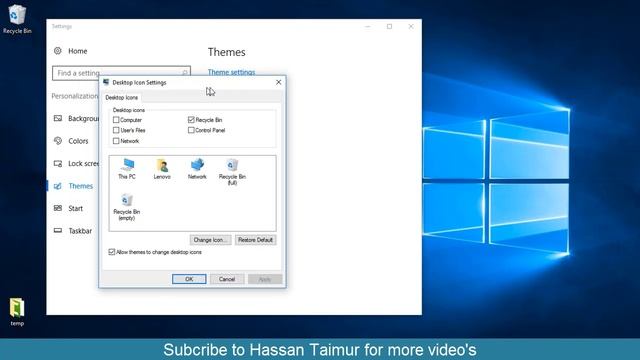Viewport: 640px width, 360px height.
Task: Open the Theme settings link
Action: click(231, 72)
